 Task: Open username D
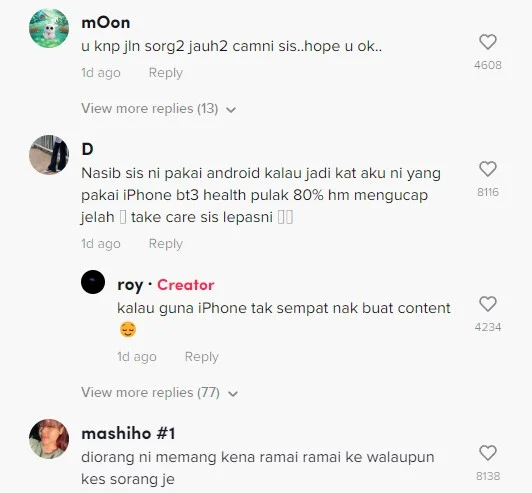pos(87,149)
